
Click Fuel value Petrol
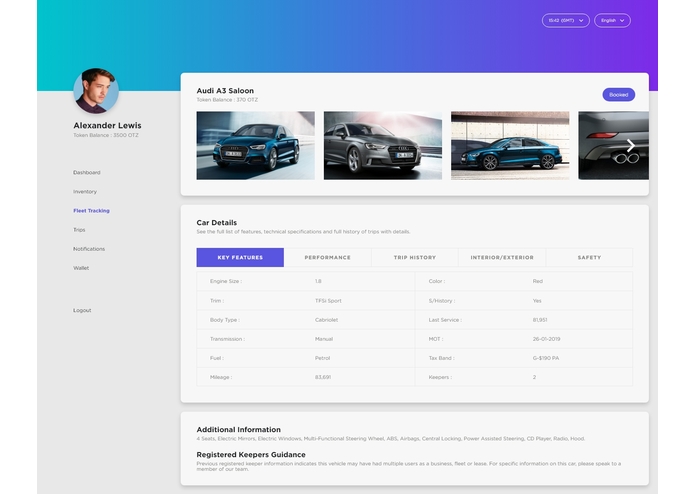pos(323,358)
